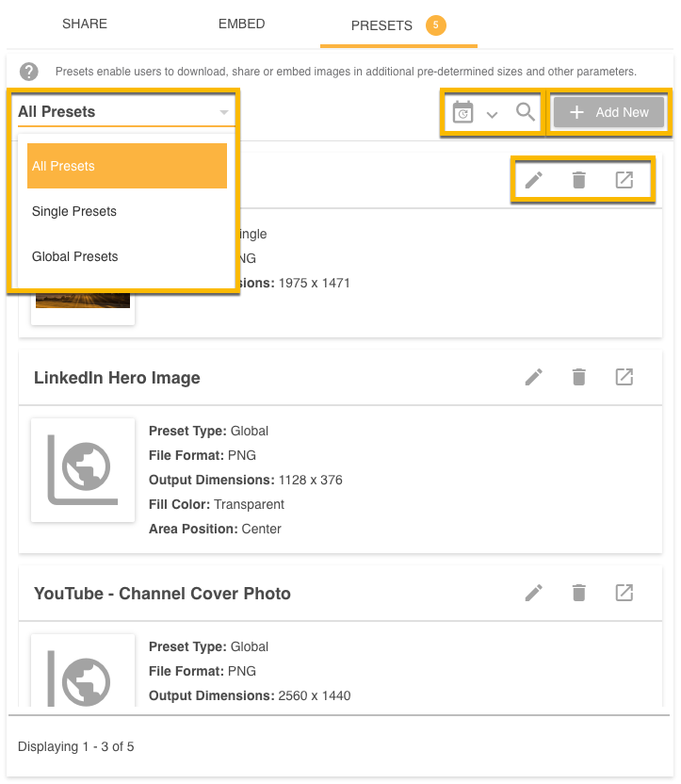681x784 pixels.
Task: Edit YouTube Channel Cover Photo preset
Action: (x=534, y=593)
